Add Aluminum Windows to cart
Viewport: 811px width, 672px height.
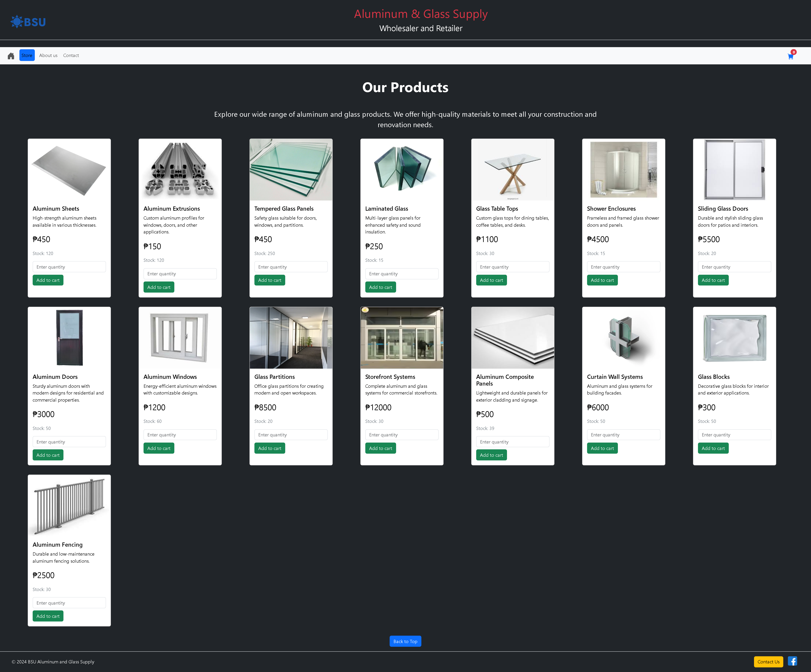tap(159, 448)
